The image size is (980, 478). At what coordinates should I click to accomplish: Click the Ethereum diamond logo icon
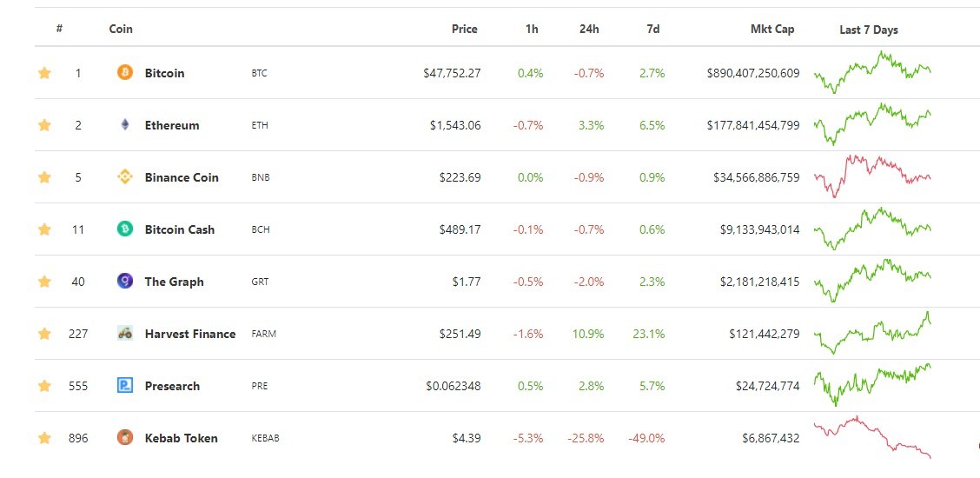click(125, 125)
